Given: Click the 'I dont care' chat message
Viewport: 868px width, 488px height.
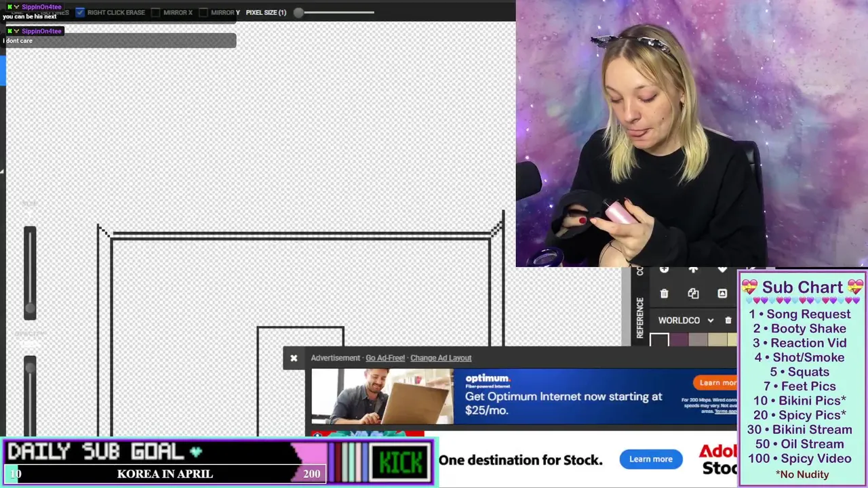Looking at the screenshot, I should click(x=18, y=41).
